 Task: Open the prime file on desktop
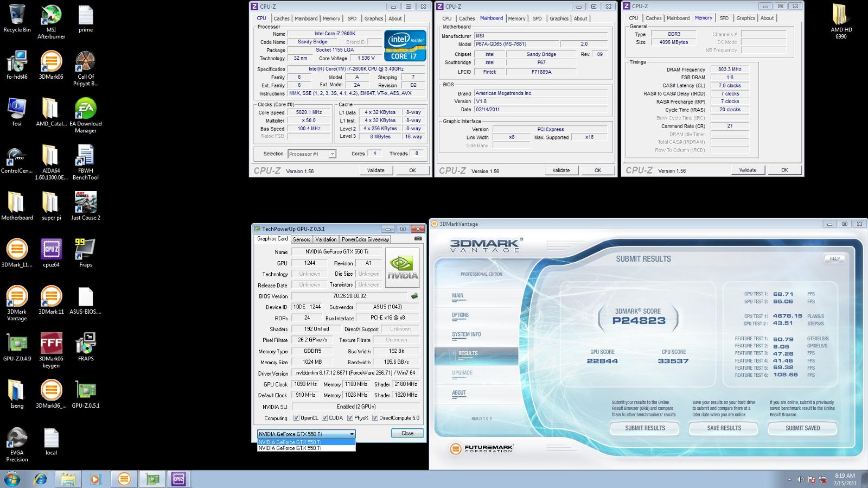click(86, 18)
